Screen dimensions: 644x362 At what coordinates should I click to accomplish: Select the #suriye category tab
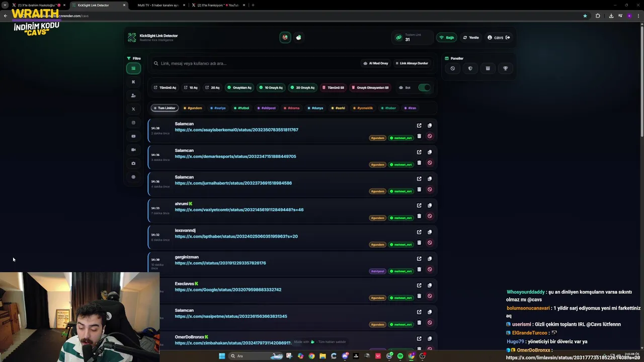click(x=218, y=108)
